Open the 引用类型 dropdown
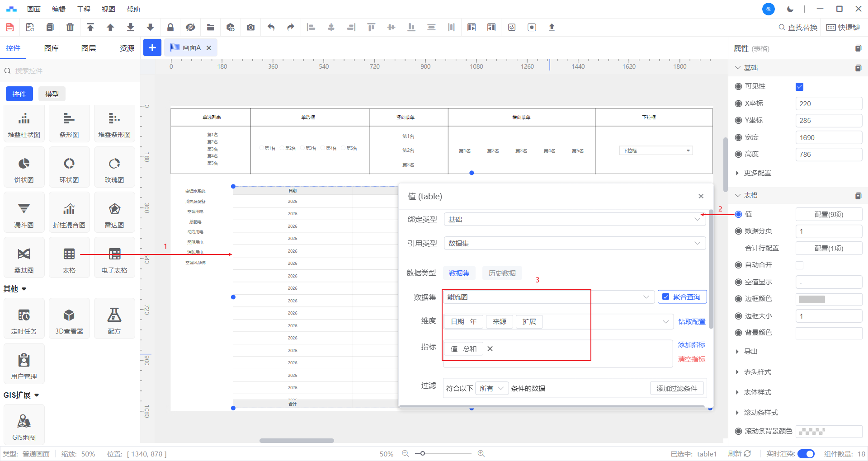868x461 pixels. [x=574, y=243]
